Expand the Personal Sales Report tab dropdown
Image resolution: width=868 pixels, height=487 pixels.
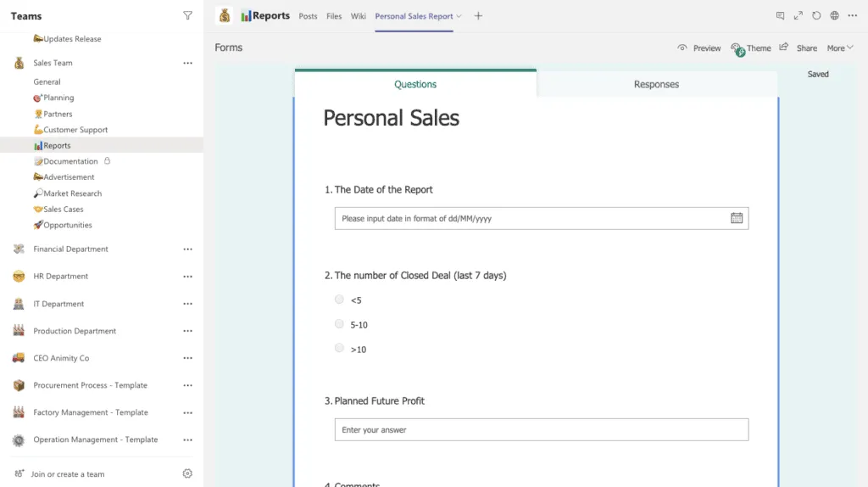(x=459, y=16)
